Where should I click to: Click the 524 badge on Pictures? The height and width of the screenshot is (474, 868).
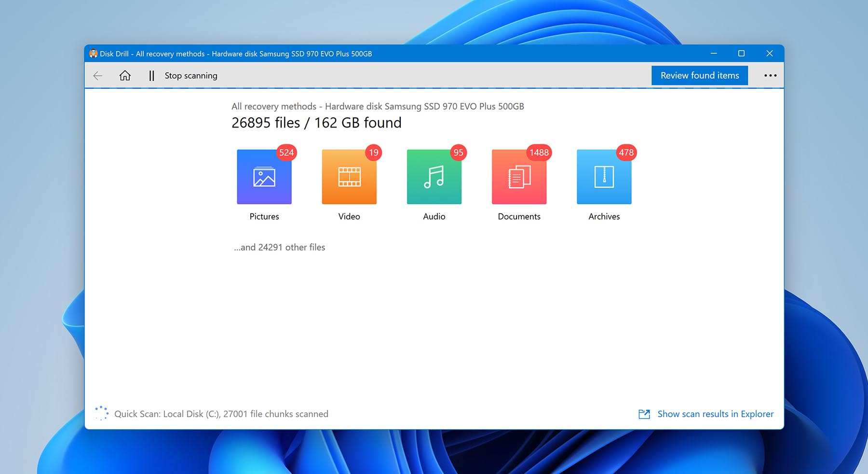pyautogui.click(x=286, y=153)
